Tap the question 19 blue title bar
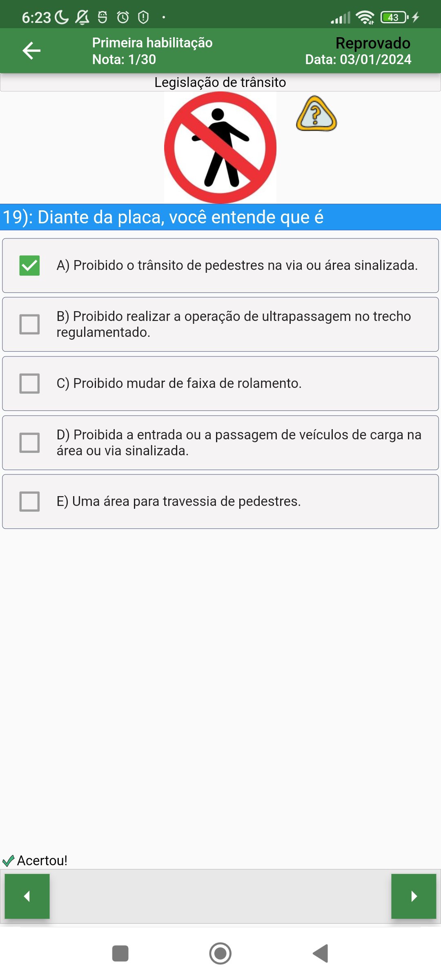441x980 pixels. pyautogui.click(x=220, y=217)
